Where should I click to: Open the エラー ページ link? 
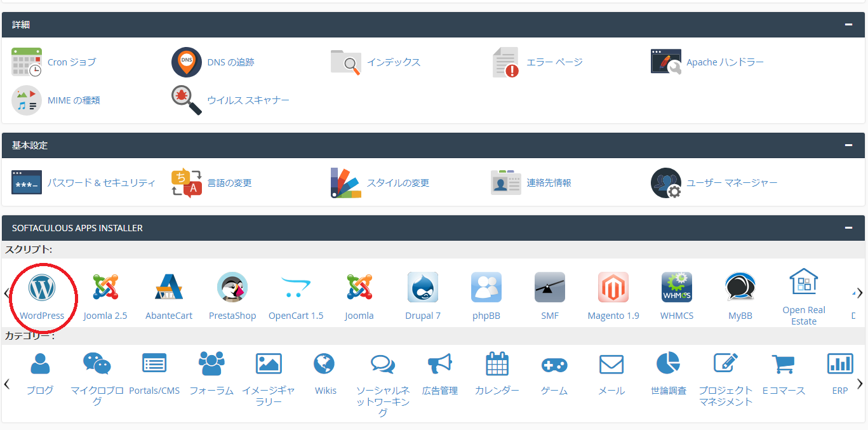click(554, 62)
